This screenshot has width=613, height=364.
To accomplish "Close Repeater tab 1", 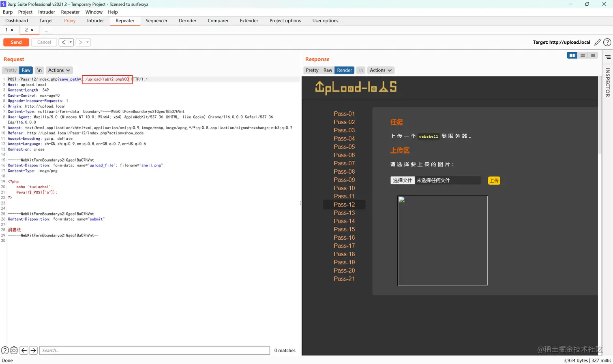I will coord(12,30).
